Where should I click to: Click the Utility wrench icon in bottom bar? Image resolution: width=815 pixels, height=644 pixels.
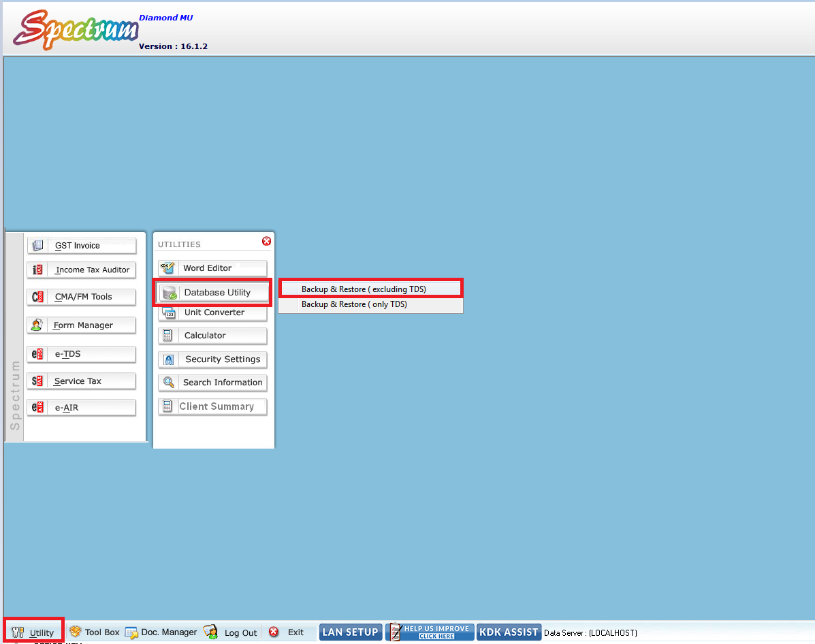[18, 632]
